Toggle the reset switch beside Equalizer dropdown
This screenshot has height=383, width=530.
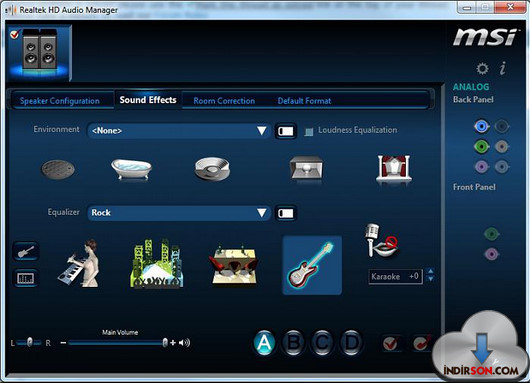[x=286, y=213]
